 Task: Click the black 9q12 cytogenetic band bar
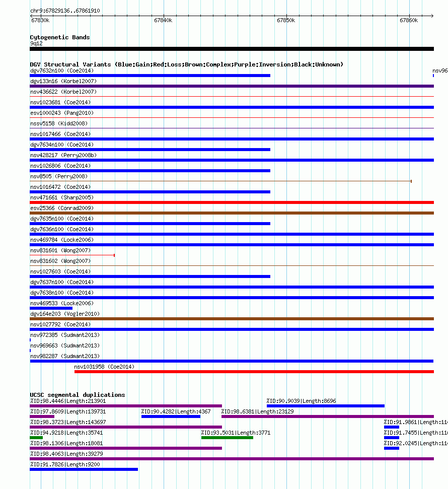coord(232,49)
